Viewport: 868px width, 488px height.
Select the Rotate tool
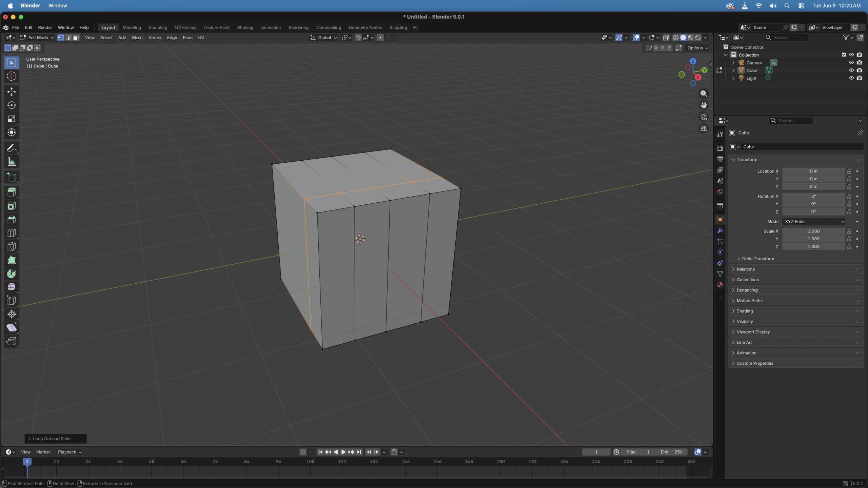[x=12, y=105]
